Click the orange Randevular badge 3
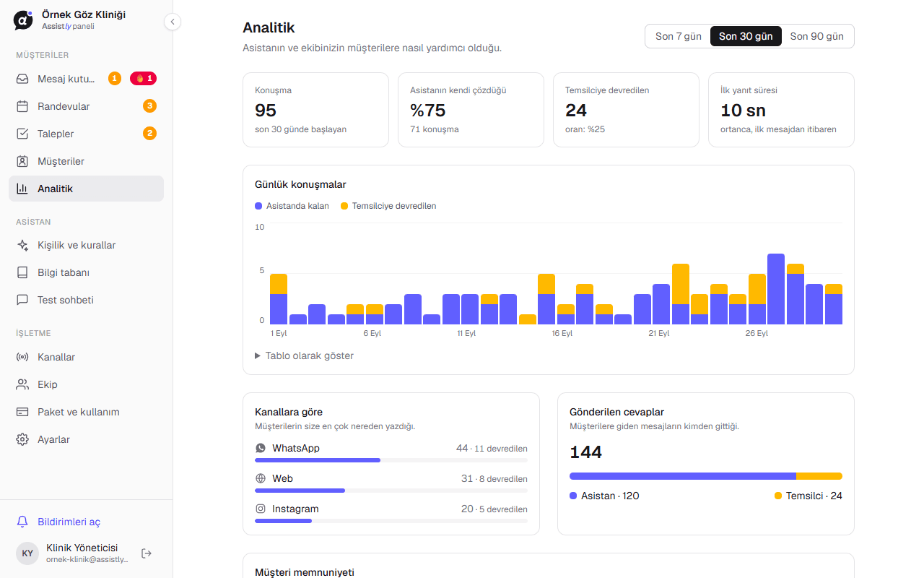 pos(149,106)
